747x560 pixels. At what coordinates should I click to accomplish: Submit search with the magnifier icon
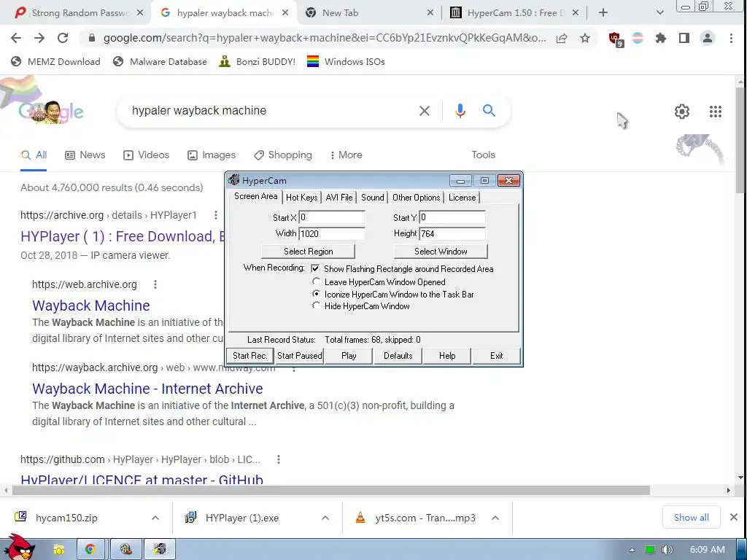489,111
